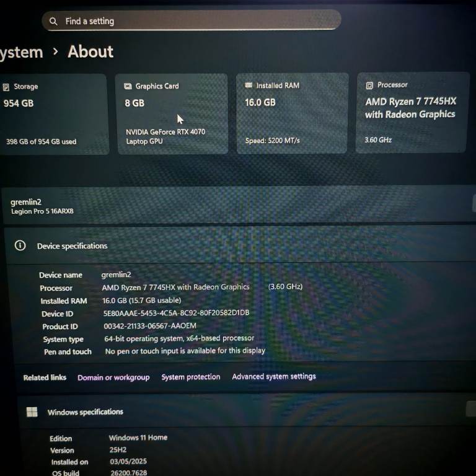Image resolution: width=476 pixels, height=476 pixels.
Task: Go back to System breadcrumb
Action: (x=21, y=53)
